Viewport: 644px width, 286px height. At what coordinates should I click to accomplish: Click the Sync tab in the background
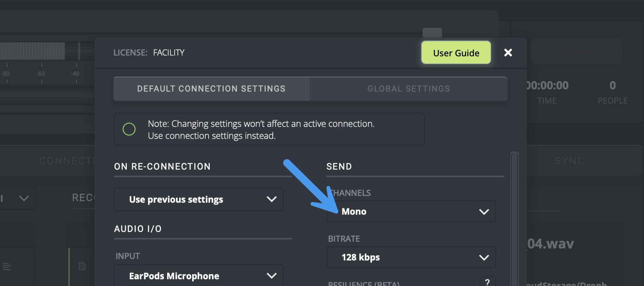tap(569, 161)
